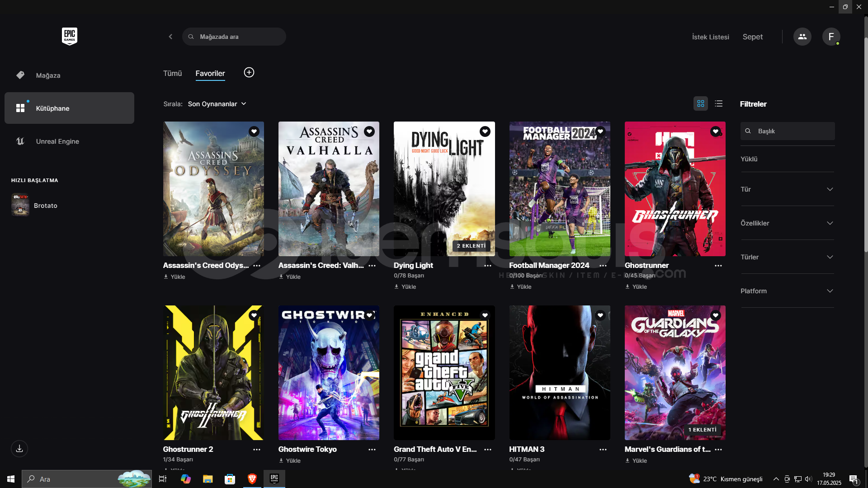Toggle favorite heart on Ghostrunner 2

pos(254,315)
